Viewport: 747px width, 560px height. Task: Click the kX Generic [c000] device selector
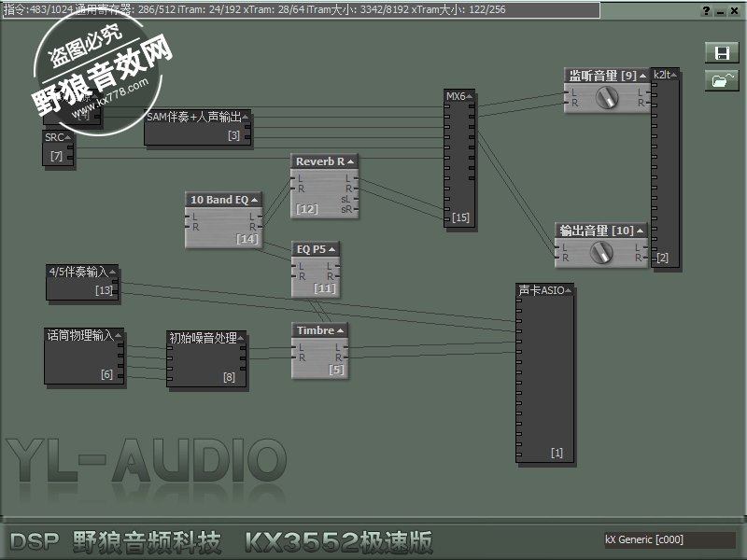coord(669,539)
